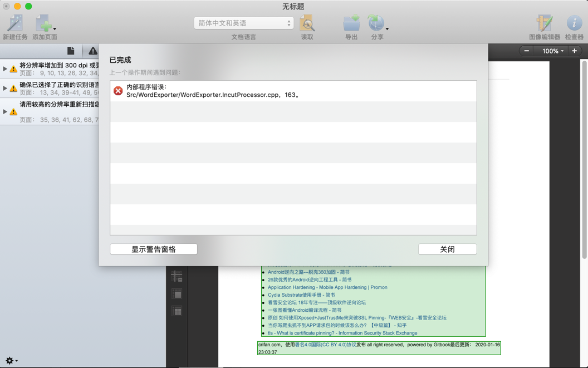This screenshot has width=588, height=368.
Task: Click the red error icon in dialog
Action: coord(118,91)
